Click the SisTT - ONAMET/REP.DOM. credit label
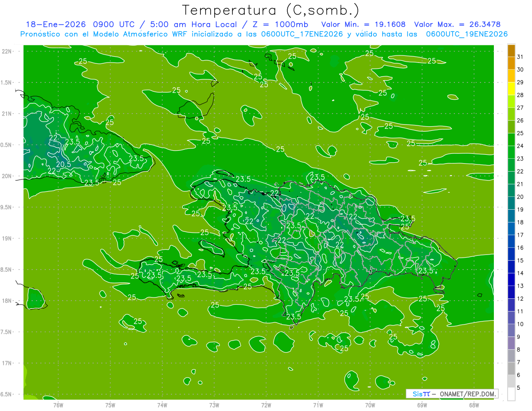 pos(452,394)
